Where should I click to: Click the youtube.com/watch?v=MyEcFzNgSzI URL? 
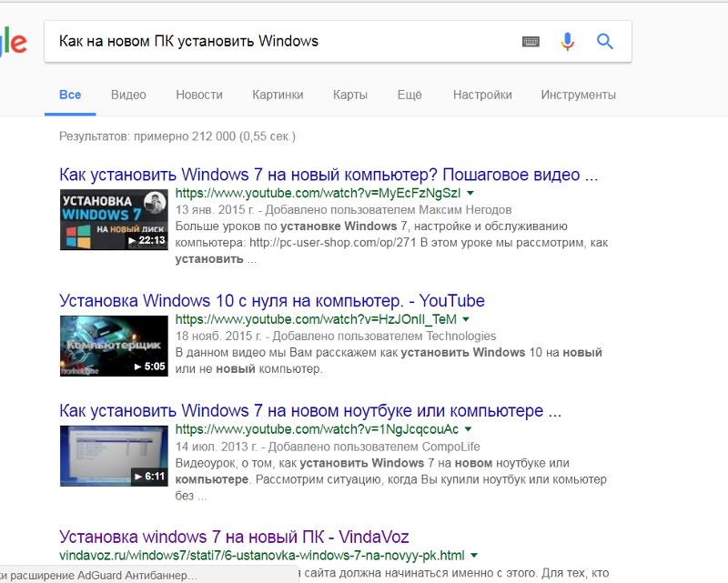click(318, 193)
